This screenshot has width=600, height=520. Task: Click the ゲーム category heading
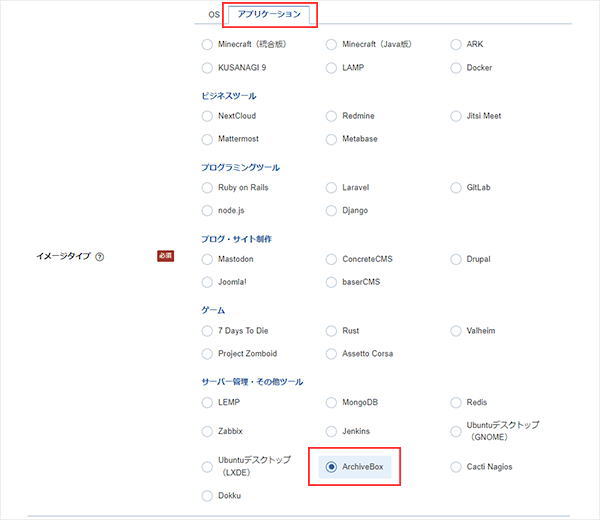tap(213, 310)
